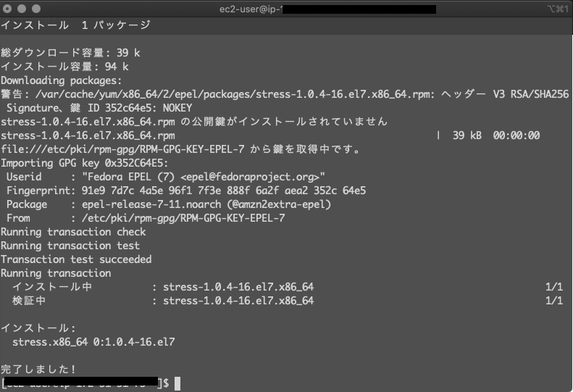Click the 'stress.x86_64 0:1.0.4-16.el7' line

click(93, 342)
